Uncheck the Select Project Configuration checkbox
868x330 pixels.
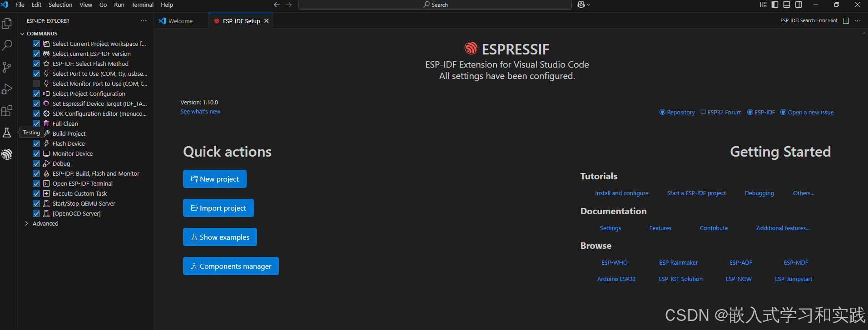click(36, 94)
